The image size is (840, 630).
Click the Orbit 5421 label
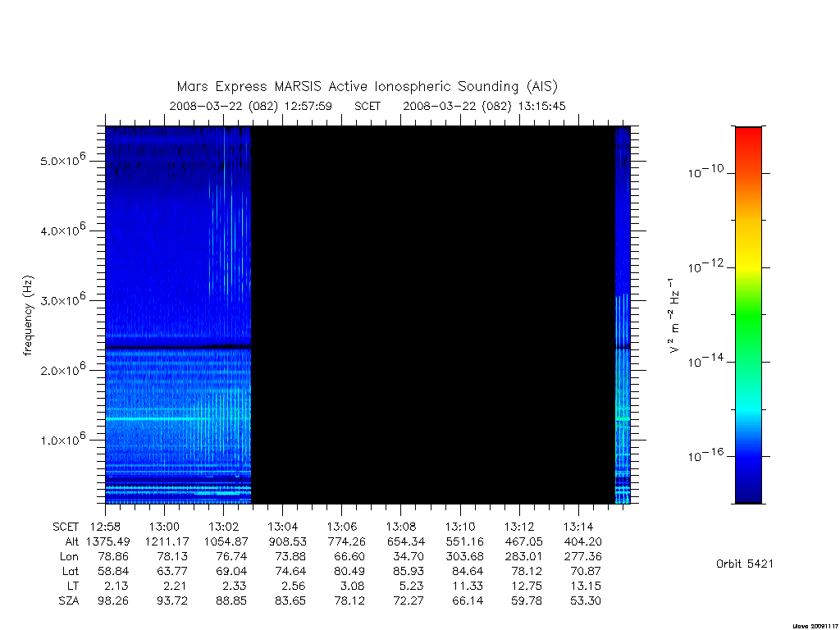(x=745, y=564)
